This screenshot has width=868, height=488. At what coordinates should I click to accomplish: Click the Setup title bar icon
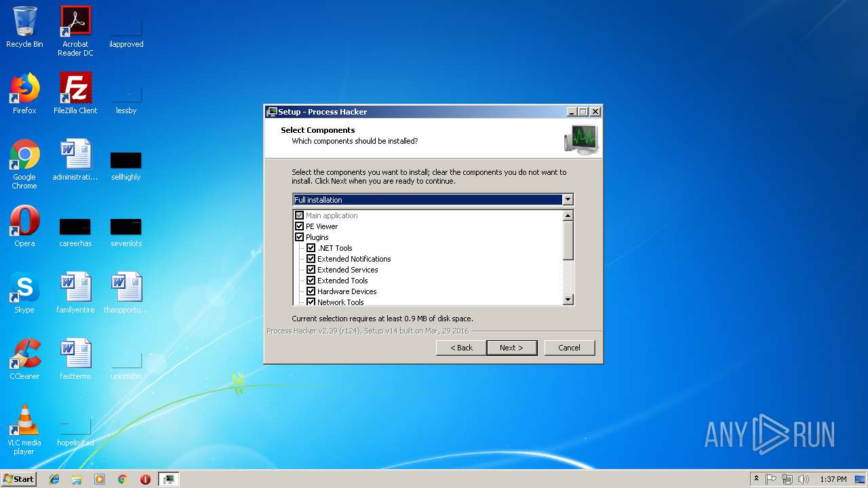pos(272,112)
